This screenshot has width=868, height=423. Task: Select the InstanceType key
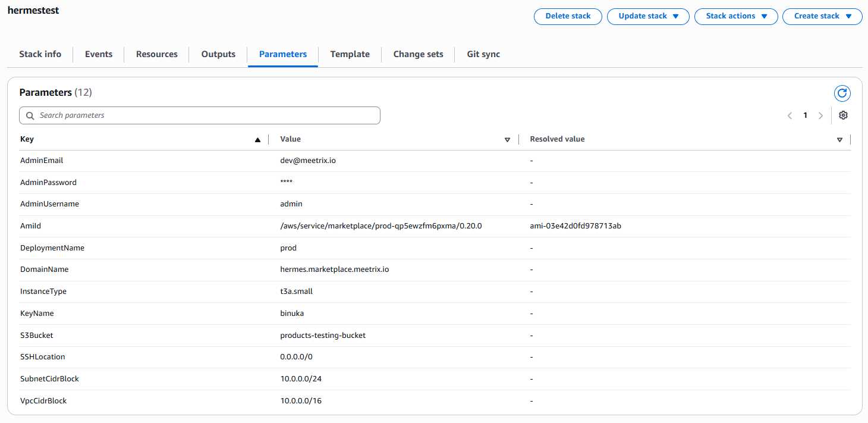coord(43,292)
